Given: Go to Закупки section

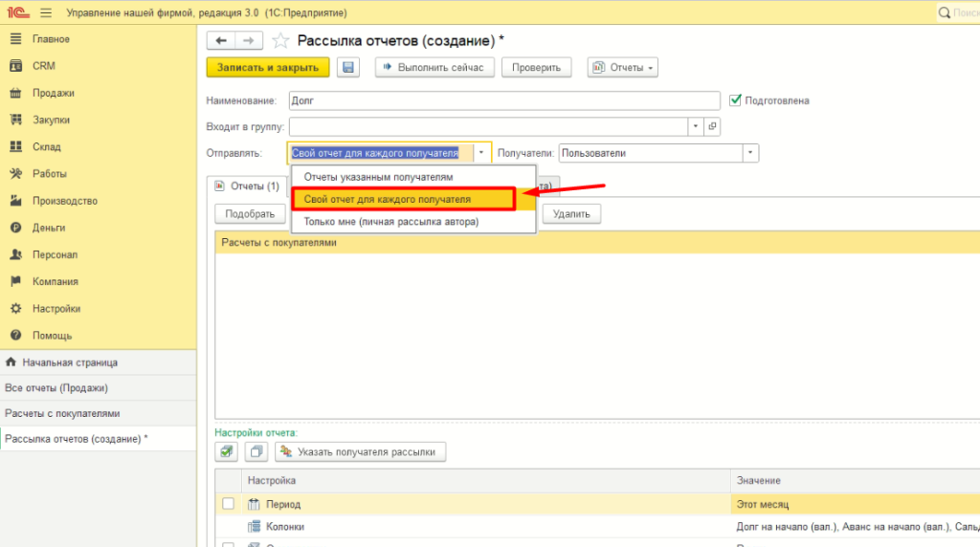Looking at the screenshot, I should tap(52, 120).
